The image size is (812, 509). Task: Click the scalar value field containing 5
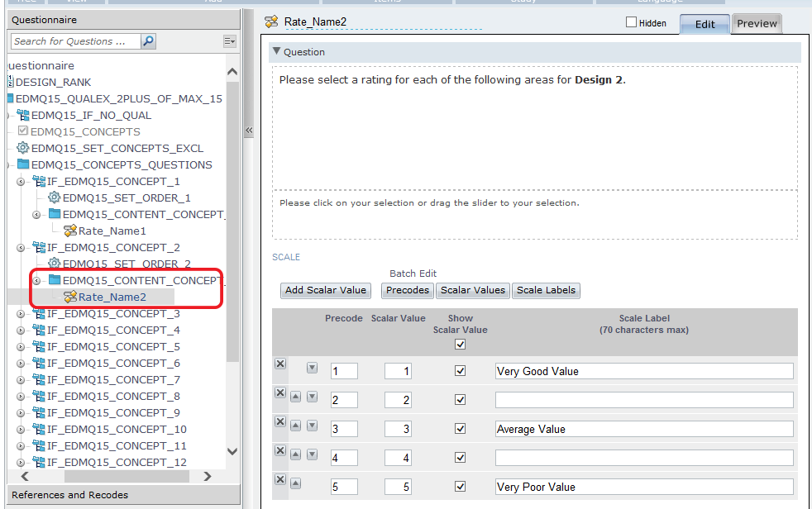(398, 487)
